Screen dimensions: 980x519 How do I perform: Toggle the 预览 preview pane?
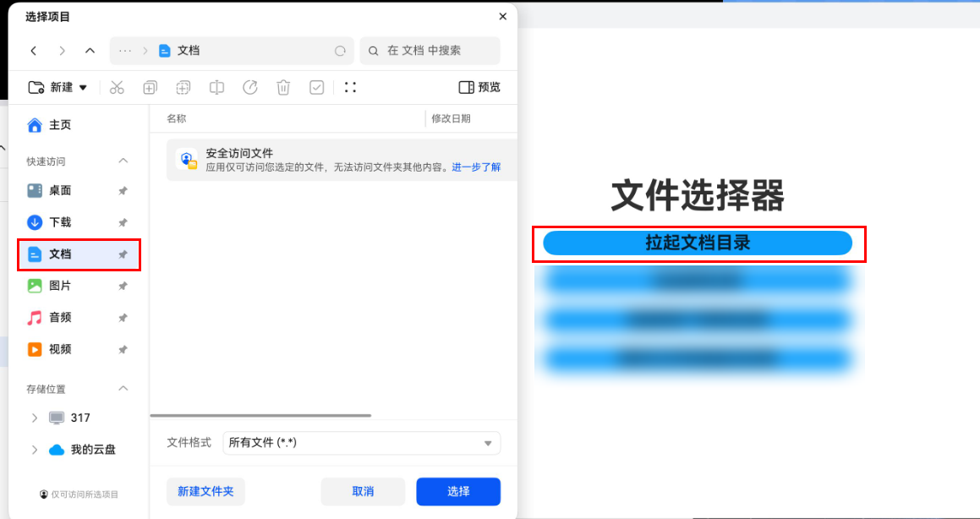click(x=479, y=87)
